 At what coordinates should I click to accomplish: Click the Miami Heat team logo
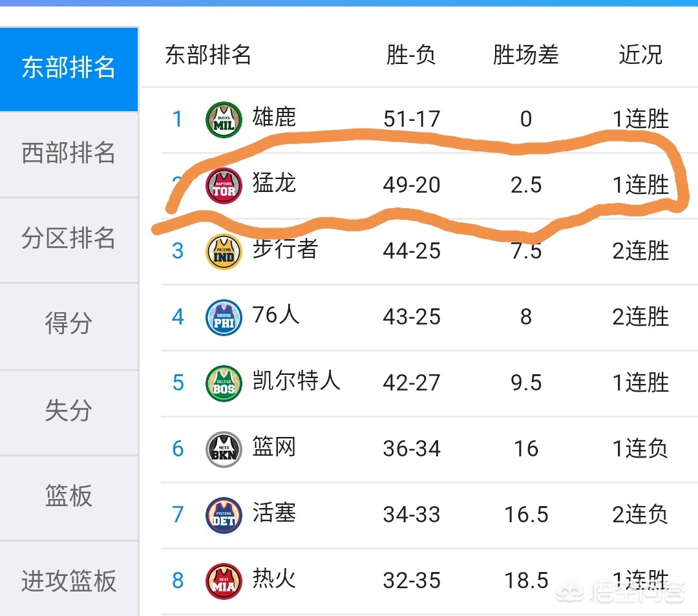coord(224,580)
